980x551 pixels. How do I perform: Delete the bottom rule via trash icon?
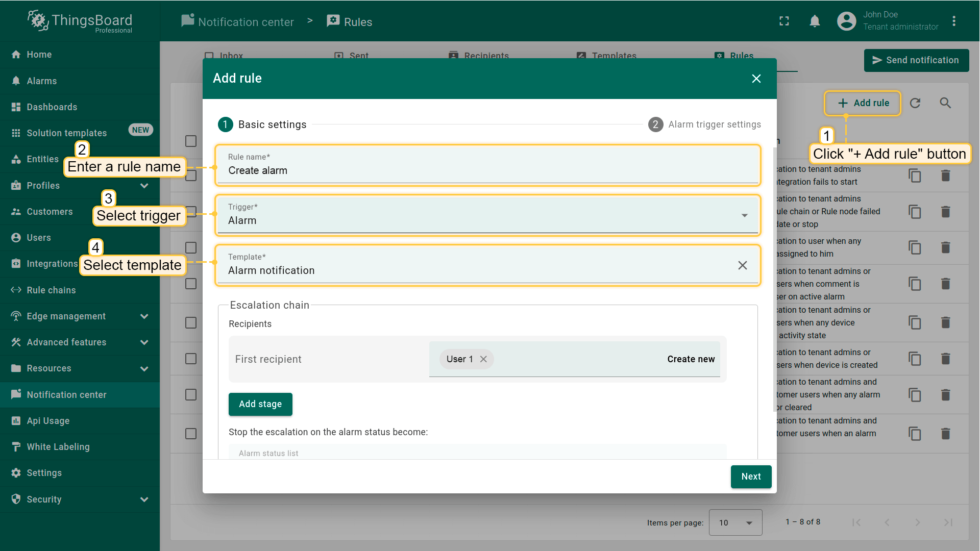pyautogui.click(x=945, y=434)
